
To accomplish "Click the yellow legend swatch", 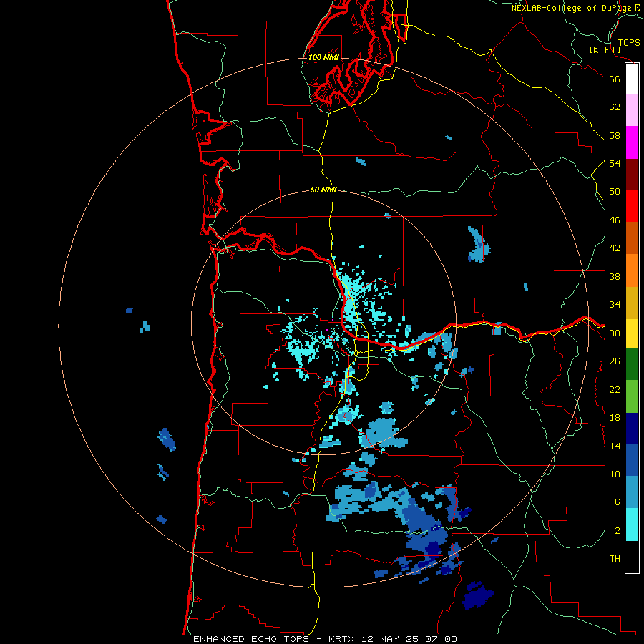I will point(632,333).
